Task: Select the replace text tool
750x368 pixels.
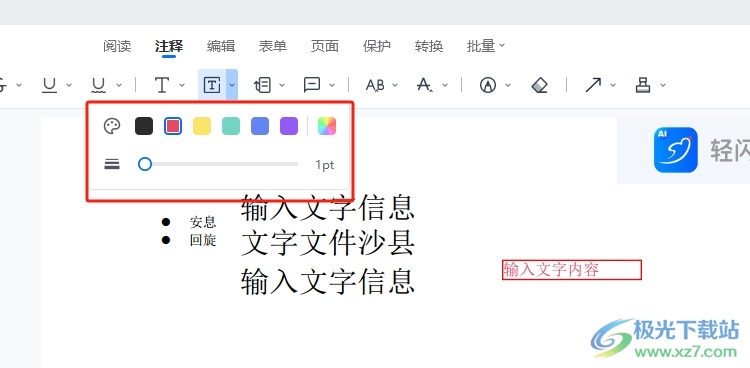Action: (x=375, y=85)
